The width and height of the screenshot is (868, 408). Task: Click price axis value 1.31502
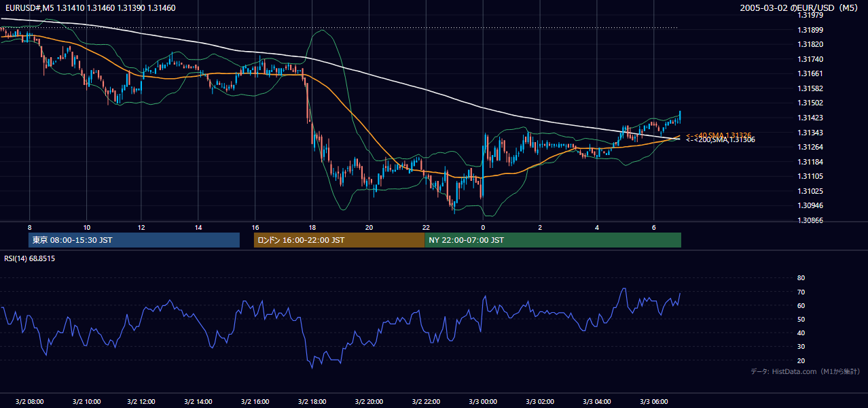[810, 103]
